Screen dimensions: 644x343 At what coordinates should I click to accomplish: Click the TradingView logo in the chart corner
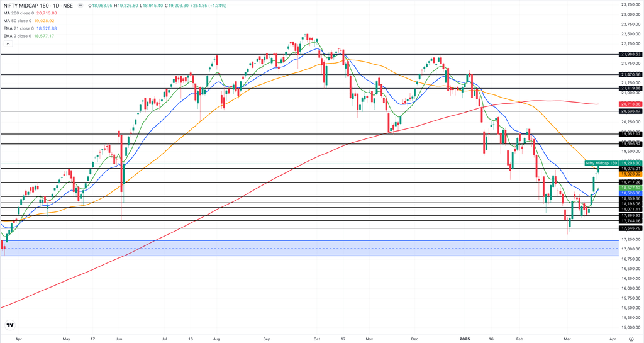pos(10,325)
